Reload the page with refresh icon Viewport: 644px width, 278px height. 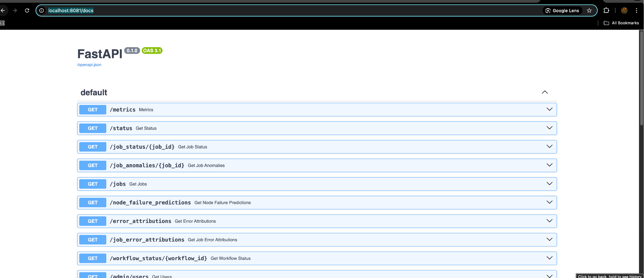27,10
